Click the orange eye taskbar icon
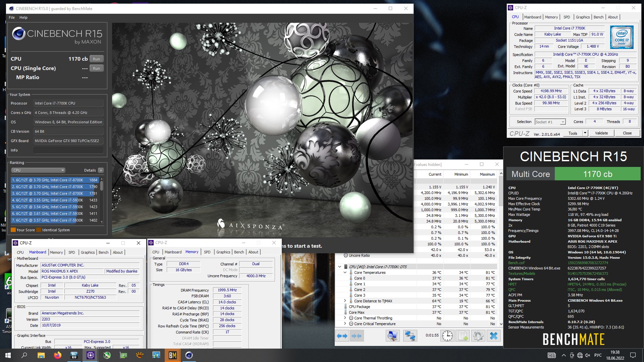 point(140,355)
